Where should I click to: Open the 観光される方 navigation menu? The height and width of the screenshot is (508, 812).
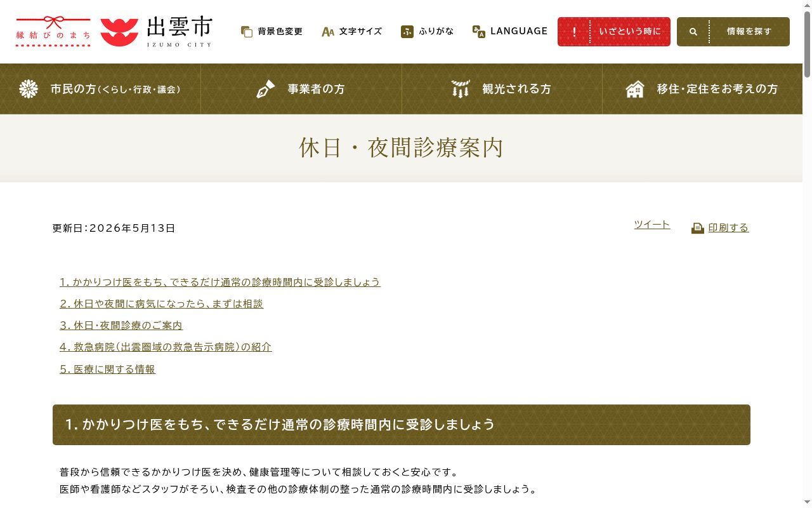(502, 89)
